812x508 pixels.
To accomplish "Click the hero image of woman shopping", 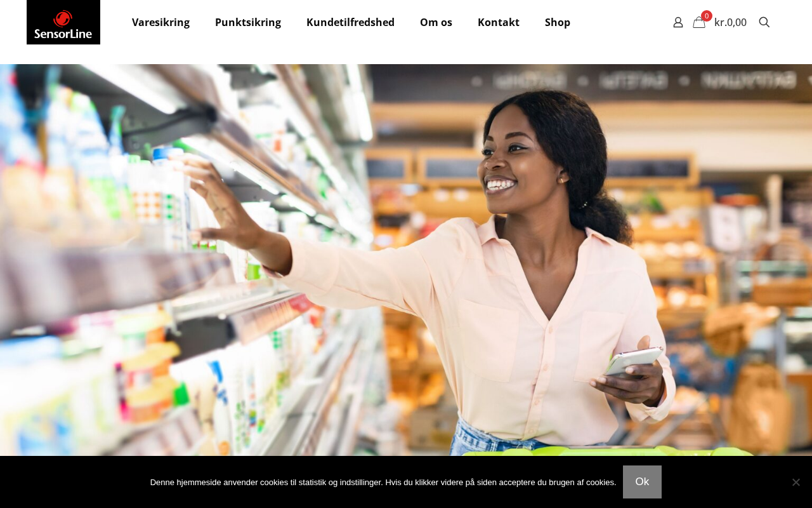I will point(406,260).
